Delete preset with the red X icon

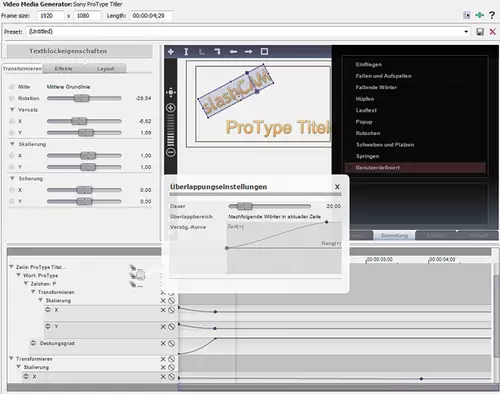coord(492,32)
